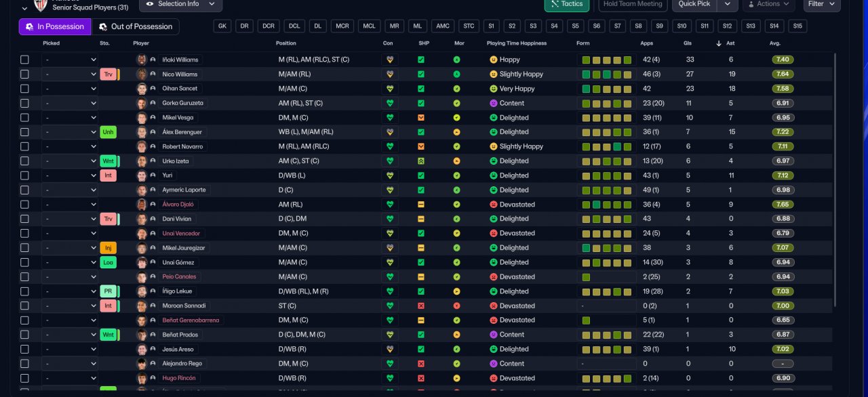868x397 pixels.
Task: Select the STC position slot
Action: (469, 26)
